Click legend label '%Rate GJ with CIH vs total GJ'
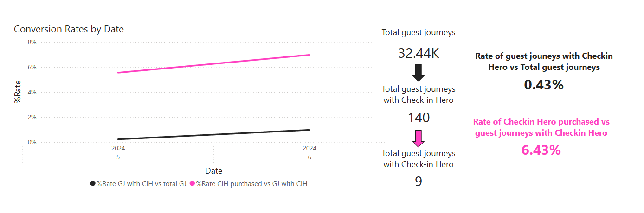 [x=141, y=184]
